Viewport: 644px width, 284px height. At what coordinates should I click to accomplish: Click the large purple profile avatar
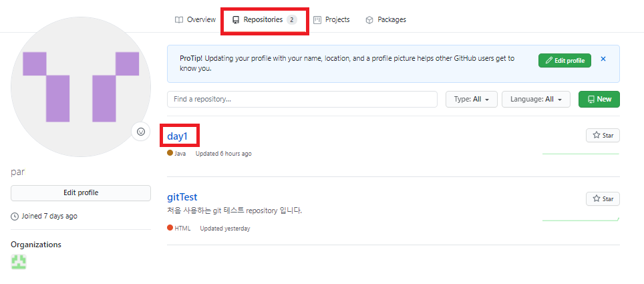pyautogui.click(x=80, y=87)
